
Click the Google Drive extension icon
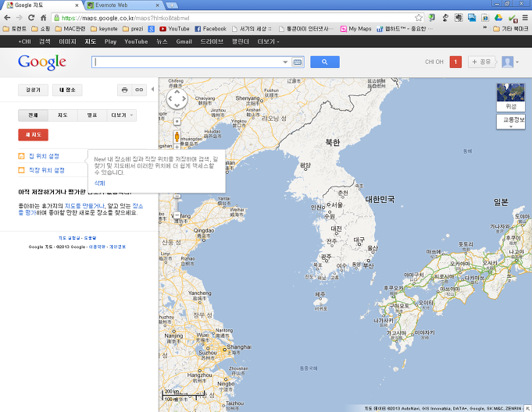498,18
